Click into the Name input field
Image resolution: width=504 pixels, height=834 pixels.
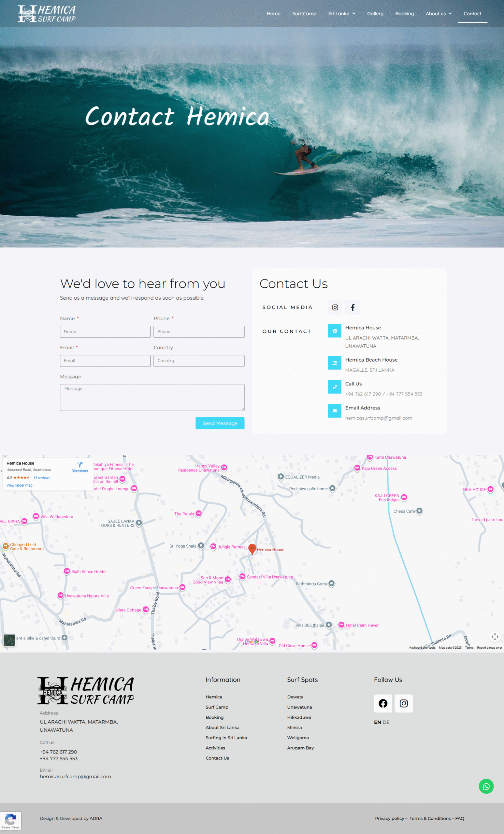(x=105, y=332)
